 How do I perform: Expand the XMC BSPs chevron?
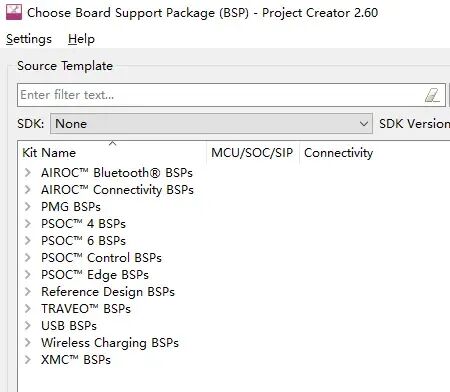pos(28,360)
